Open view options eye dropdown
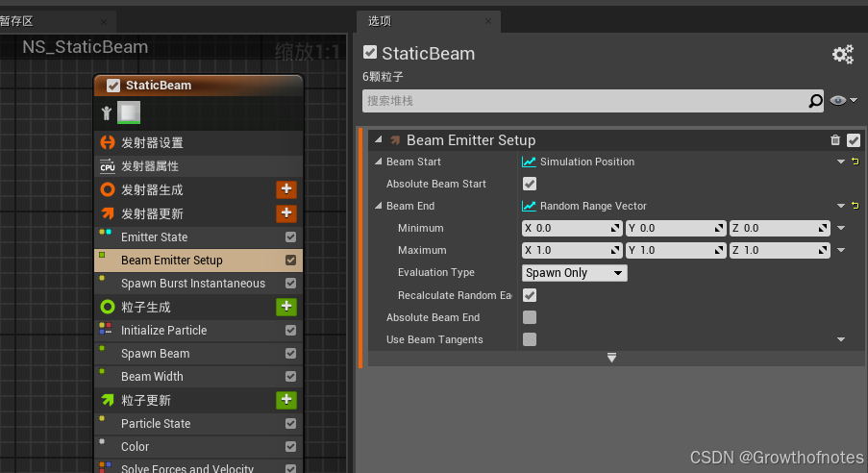 (844, 101)
